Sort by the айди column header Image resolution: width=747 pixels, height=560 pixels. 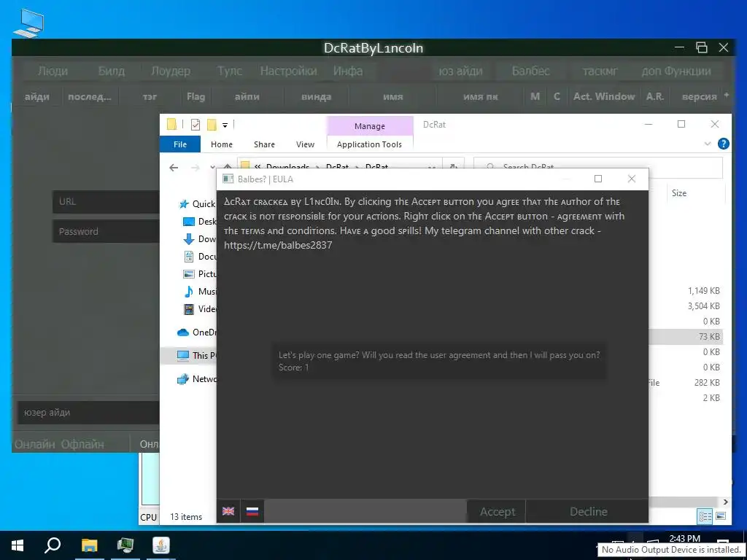(x=36, y=97)
